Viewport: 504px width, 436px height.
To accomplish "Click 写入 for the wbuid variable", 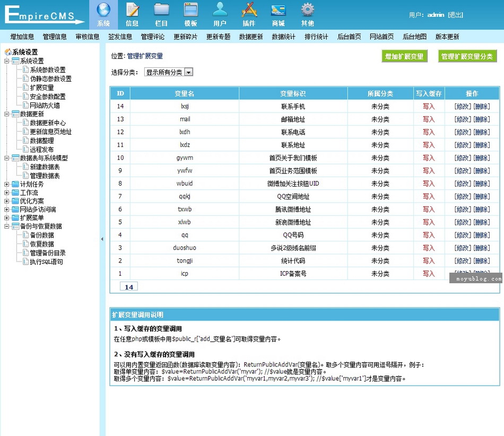I will (429, 184).
